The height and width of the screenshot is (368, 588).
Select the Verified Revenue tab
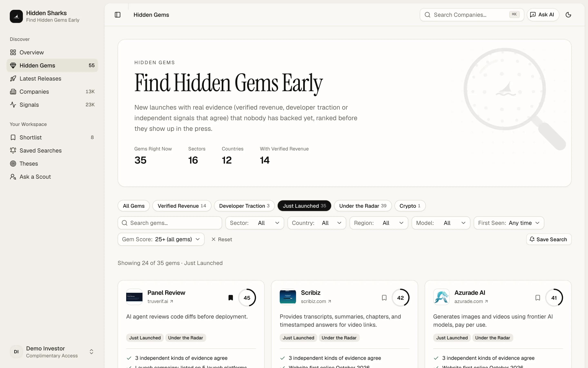[x=182, y=206]
